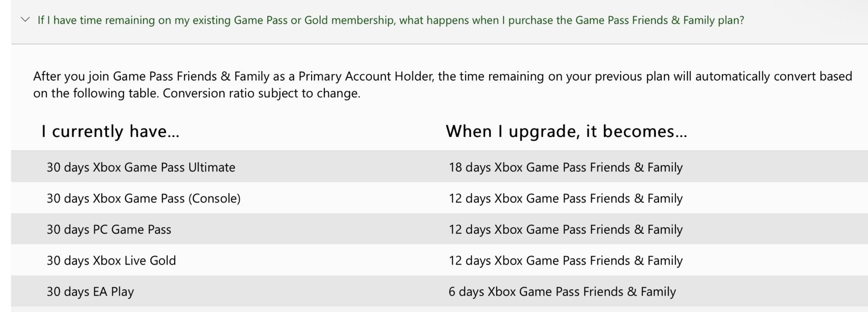
Task: Click the 12 days result beside Game Pass (Console)
Action: 565,199
